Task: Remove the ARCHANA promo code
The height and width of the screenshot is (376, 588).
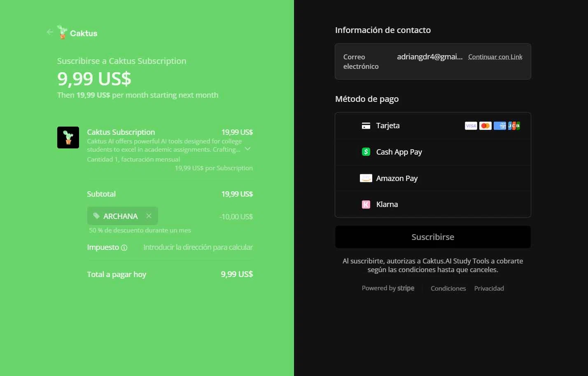Action: coord(149,216)
